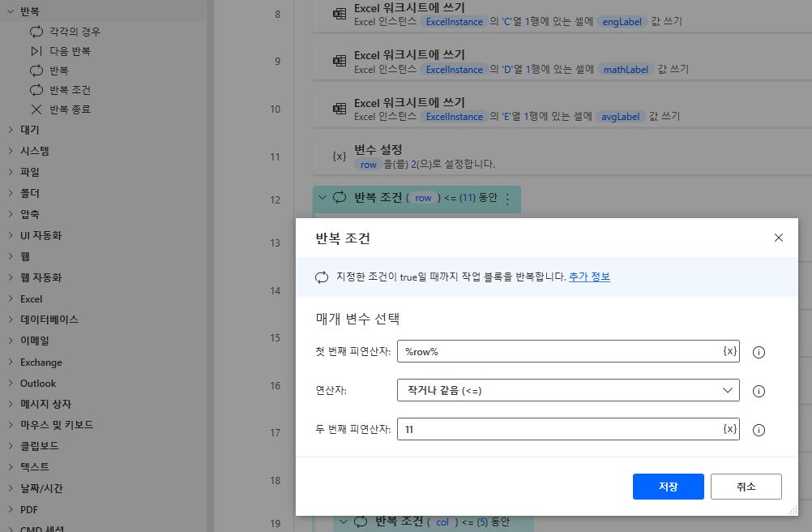
Task: Click the '다음 반복' next loop icon
Action: point(36,51)
